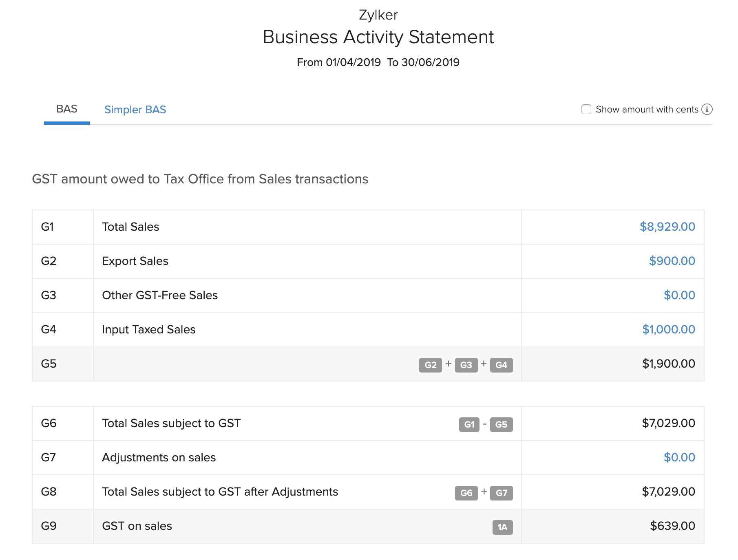Click the Other GST-Free Sales $0.00 amount
This screenshot has height=560, width=738.
(x=679, y=295)
